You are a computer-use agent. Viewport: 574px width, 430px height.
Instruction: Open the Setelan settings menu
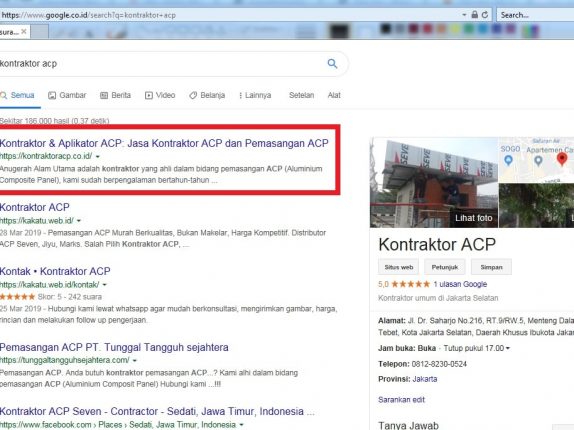[x=302, y=95]
